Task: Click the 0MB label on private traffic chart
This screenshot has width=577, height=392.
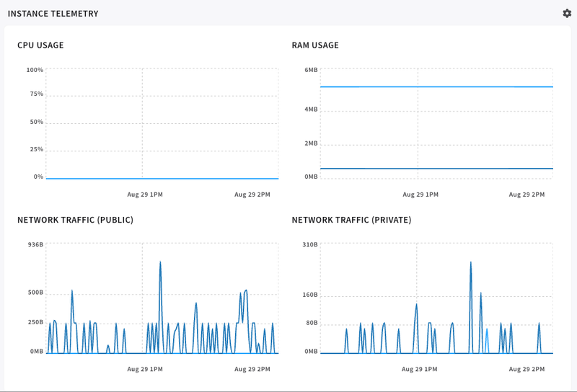Action: coord(311,351)
